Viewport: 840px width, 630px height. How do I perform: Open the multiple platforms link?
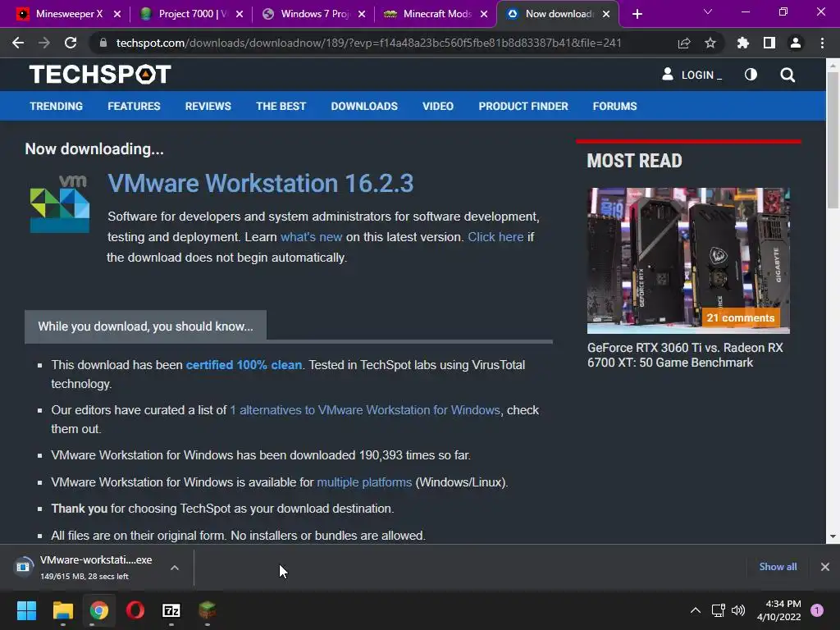pyautogui.click(x=364, y=482)
